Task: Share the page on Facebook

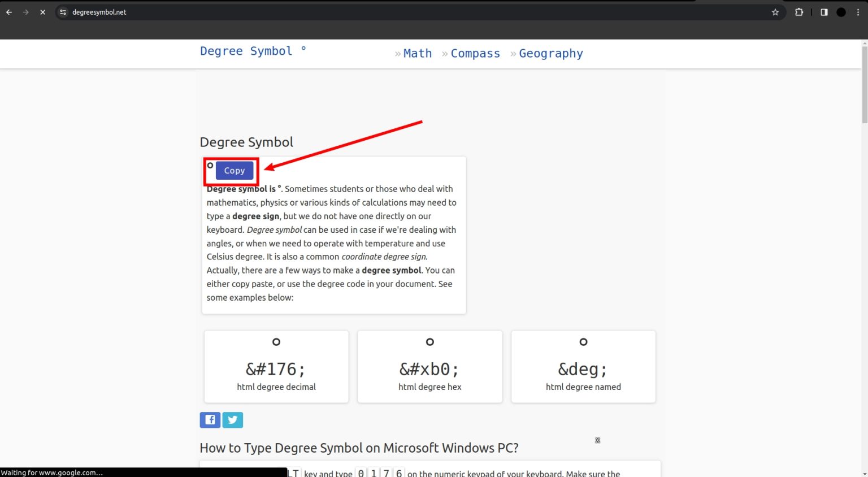Action: (210, 420)
